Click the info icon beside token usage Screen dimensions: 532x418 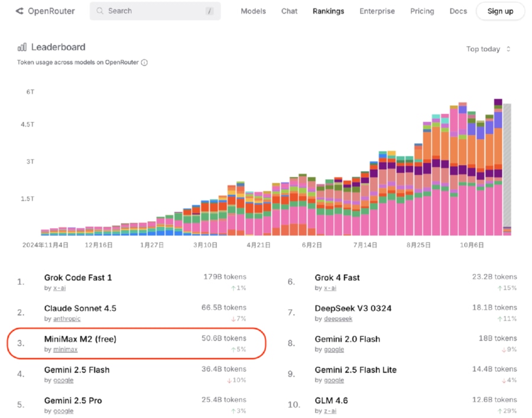click(x=144, y=63)
